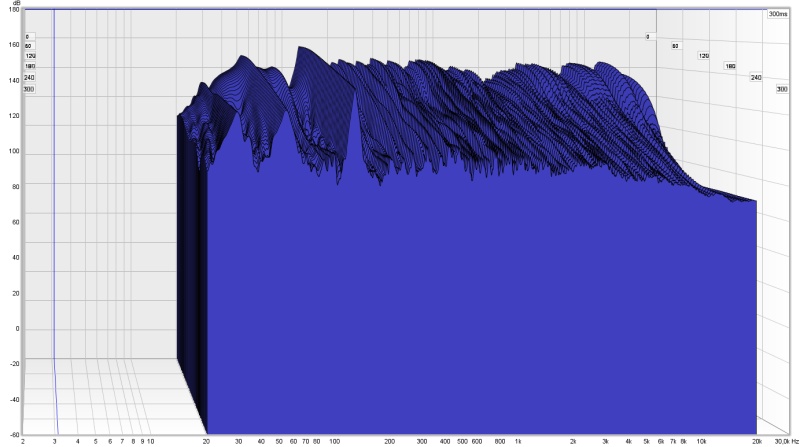Screen dimensions: 800x447
Task: Click the 1k tick on the frequency axis
Action: click(x=517, y=440)
